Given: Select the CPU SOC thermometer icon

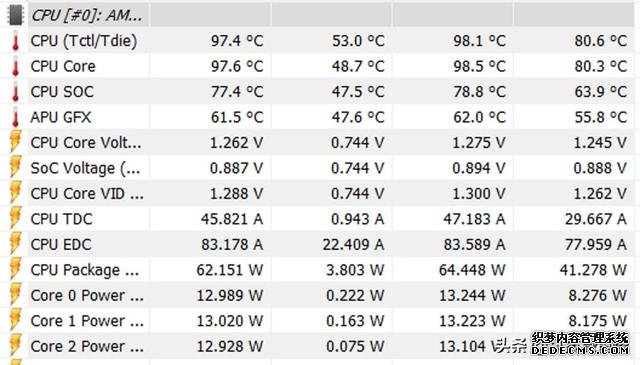Looking at the screenshot, I should coord(16,92).
